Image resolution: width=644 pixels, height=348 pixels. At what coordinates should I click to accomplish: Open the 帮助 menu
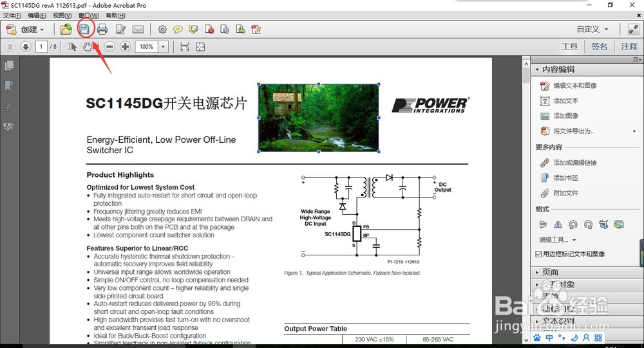tap(115, 15)
